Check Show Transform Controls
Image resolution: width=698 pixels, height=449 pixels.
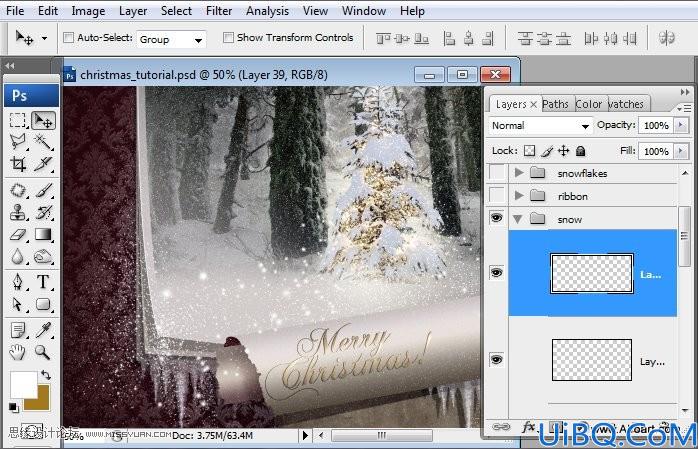pyautogui.click(x=228, y=37)
